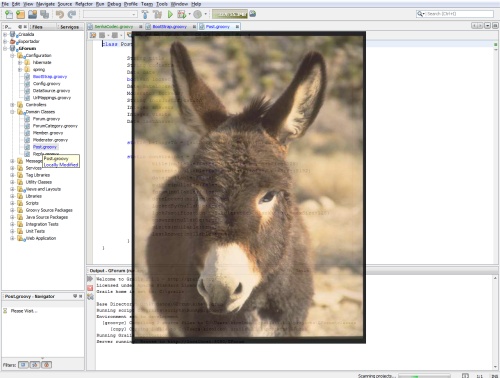Viewport: 500px width, 378px height.
Task: Switch to the Serviços panel tab
Action: (69, 27)
